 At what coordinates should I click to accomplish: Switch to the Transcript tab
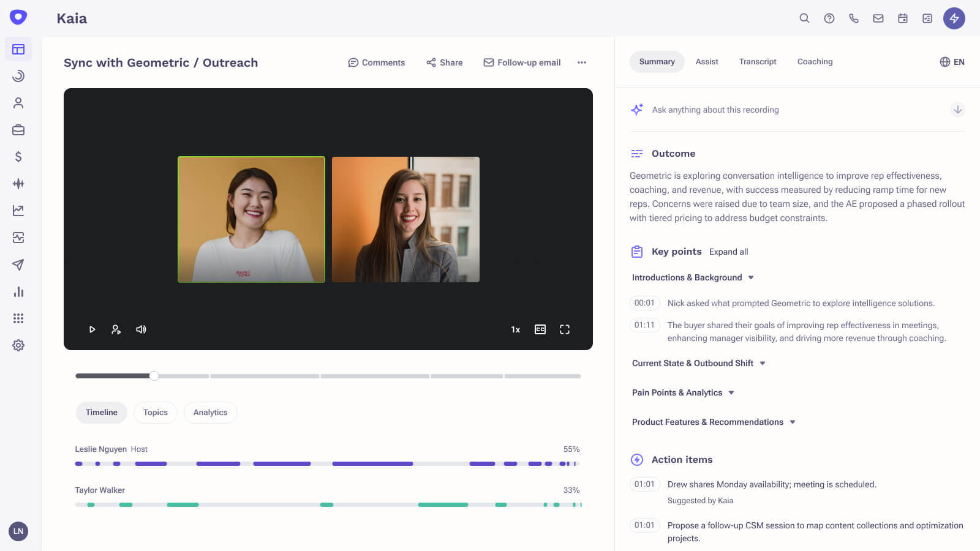pos(757,61)
